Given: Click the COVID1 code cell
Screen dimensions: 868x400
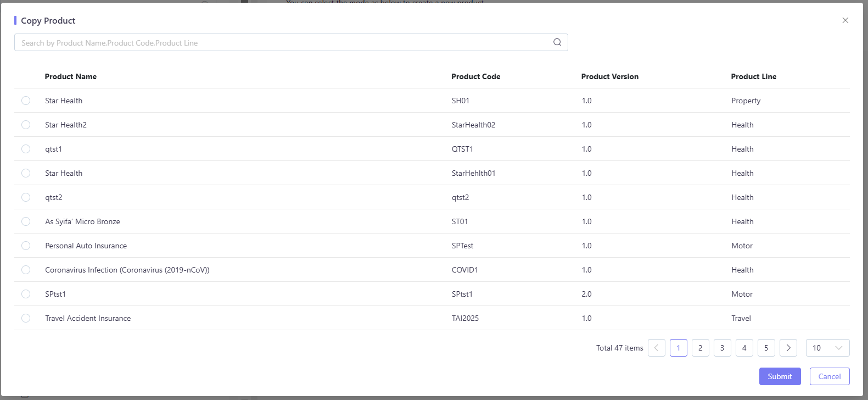Looking at the screenshot, I should click(465, 270).
